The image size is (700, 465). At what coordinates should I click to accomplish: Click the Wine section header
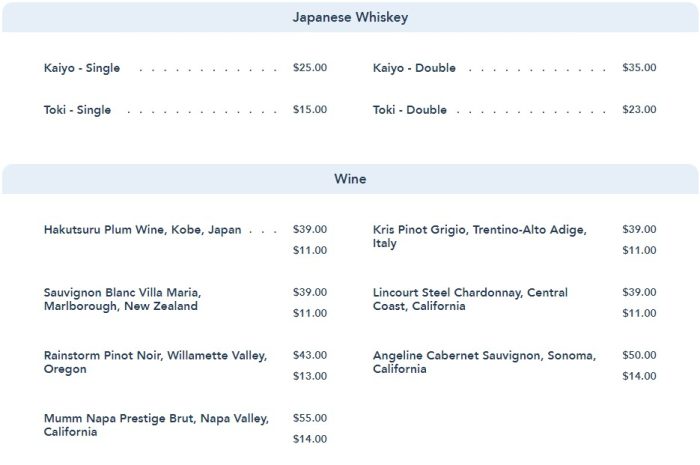coord(350,180)
